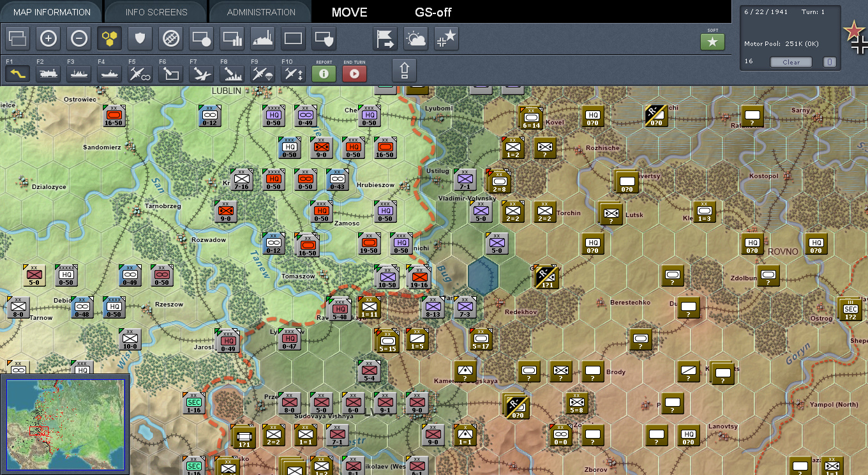The image size is (868, 475).
Task: Zoom out using the minus magnifier icon
Action: point(79,39)
